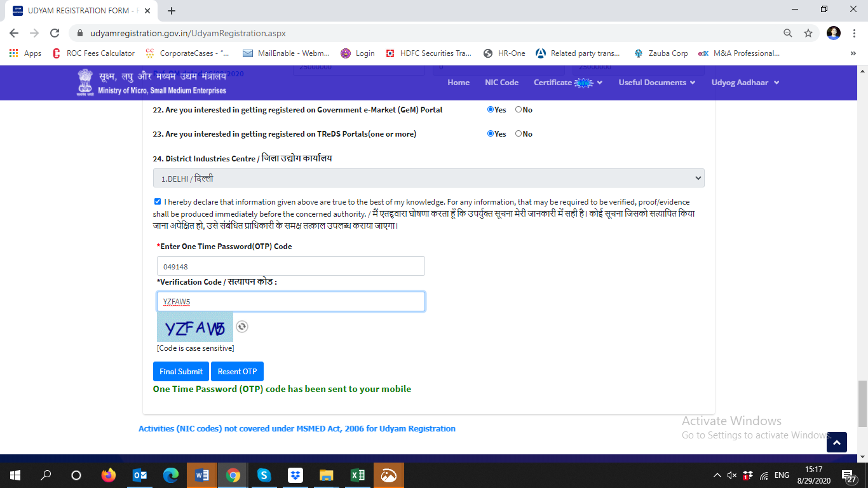Click the scroll-to-top arrow button
Viewport: 868px width, 488px height.
tap(837, 442)
